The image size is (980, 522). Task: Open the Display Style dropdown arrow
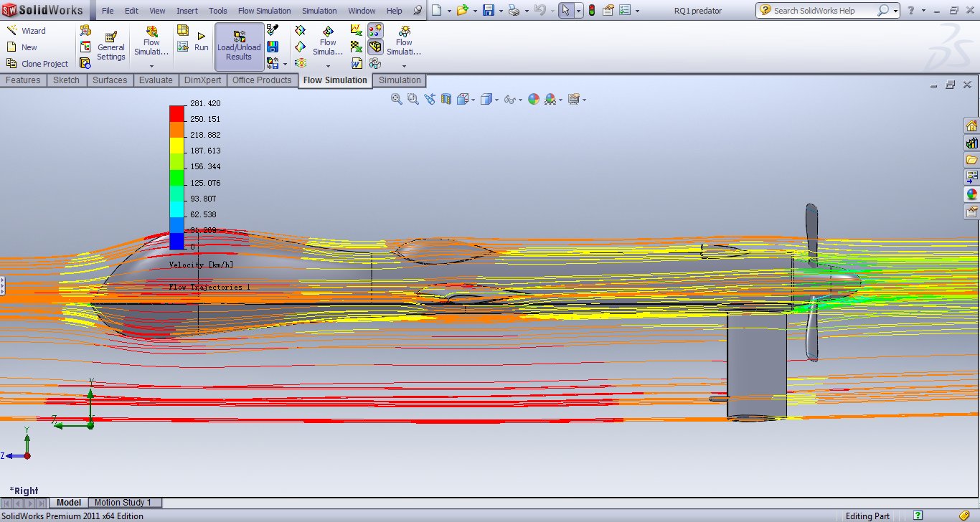[496, 100]
